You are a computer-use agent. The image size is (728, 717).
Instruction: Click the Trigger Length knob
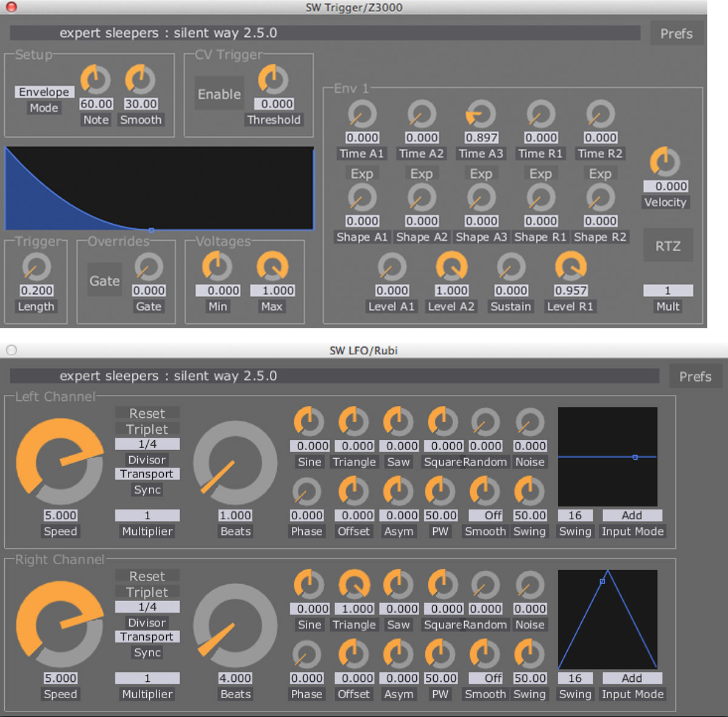pyautogui.click(x=36, y=267)
